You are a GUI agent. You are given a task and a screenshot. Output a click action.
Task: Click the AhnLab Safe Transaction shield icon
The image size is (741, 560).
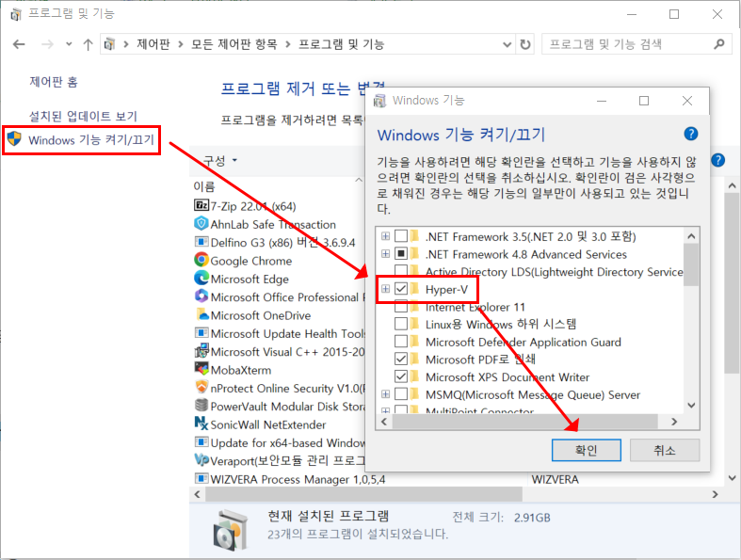tap(201, 223)
